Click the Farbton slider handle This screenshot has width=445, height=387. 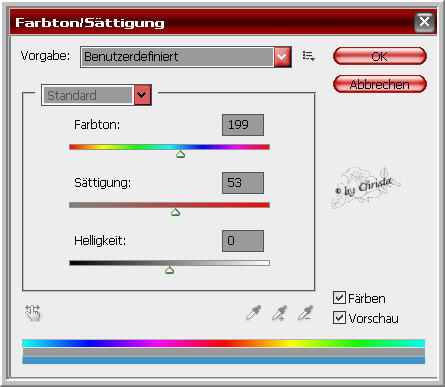180,154
